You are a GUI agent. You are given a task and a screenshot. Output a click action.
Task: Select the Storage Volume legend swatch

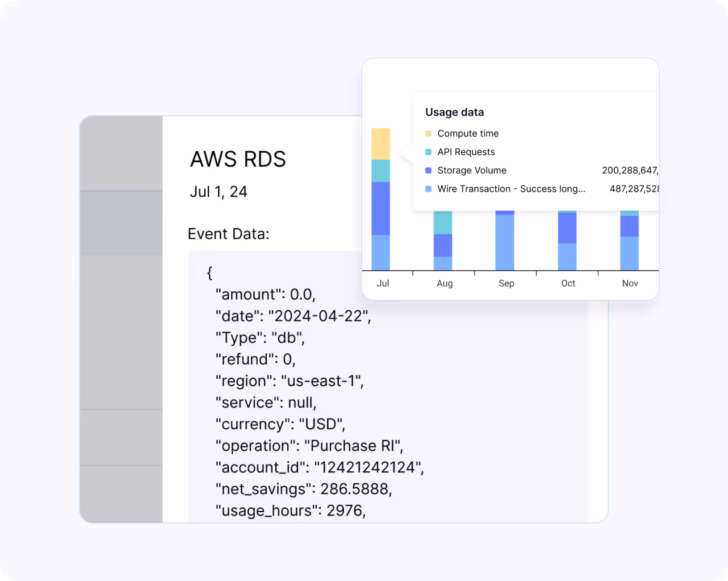(x=428, y=170)
